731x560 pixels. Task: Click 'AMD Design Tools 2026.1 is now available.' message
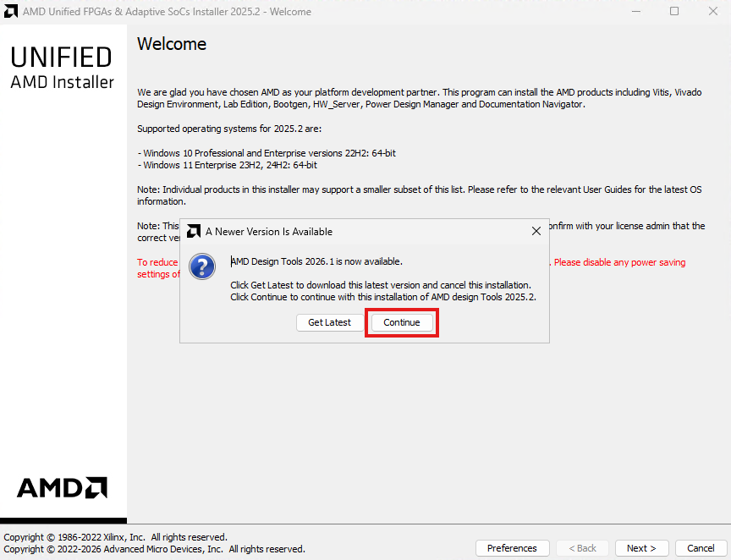pyautogui.click(x=316, y=261)
